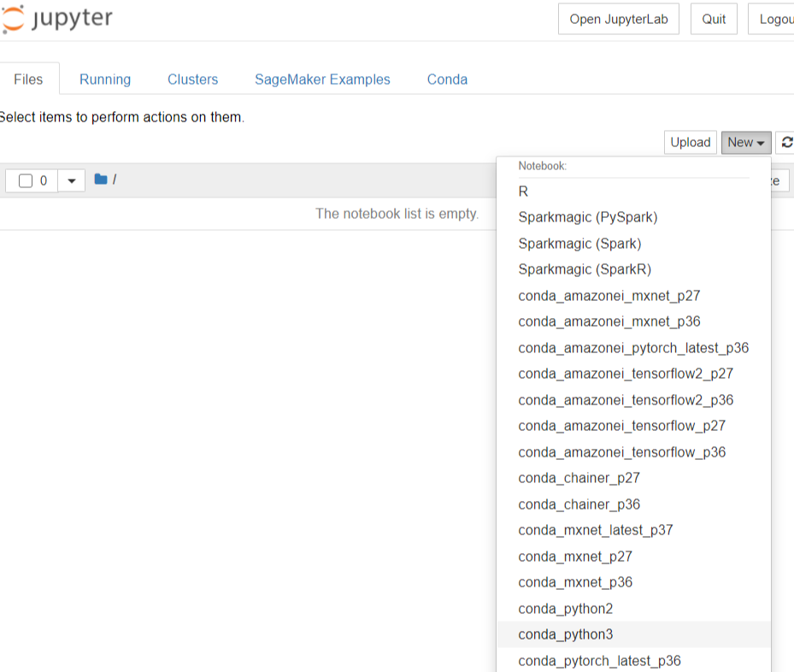Image resolution: width=794 pixels, height=672 pixels.
Task: Select conda_chainer_p36 kernel
Action: point(633,504)
